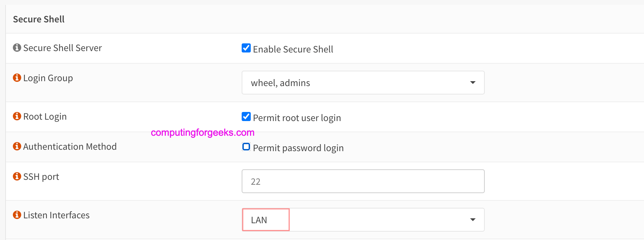
Task: Click the Enable Secure Shell label
Action: (293, 49)
